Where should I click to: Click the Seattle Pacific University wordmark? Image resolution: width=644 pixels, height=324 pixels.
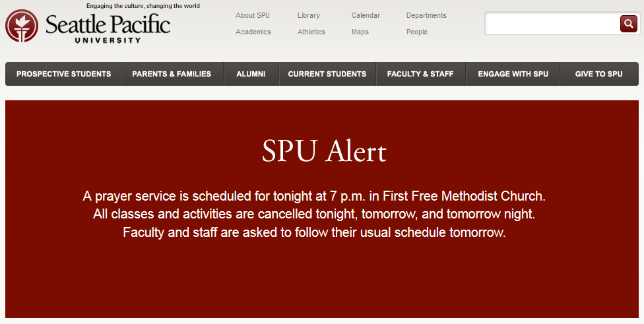click(108, 28)
